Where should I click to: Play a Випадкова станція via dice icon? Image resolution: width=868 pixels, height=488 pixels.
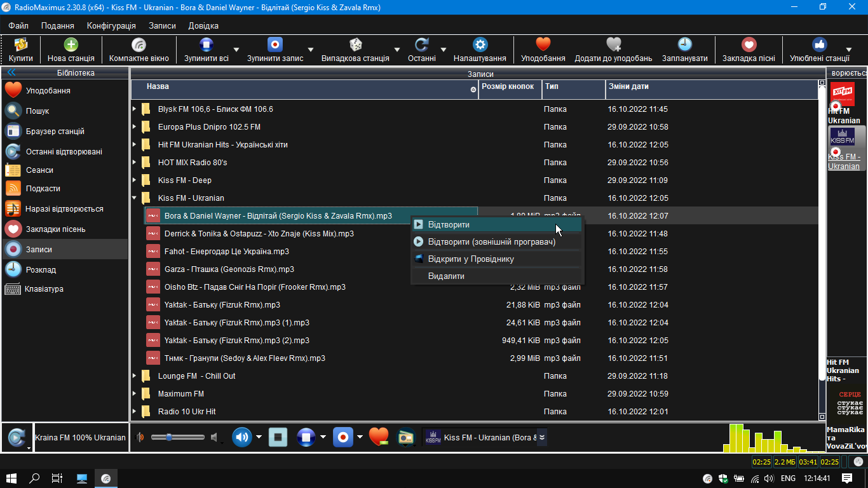pyautogui.click(x=355, y=45)
